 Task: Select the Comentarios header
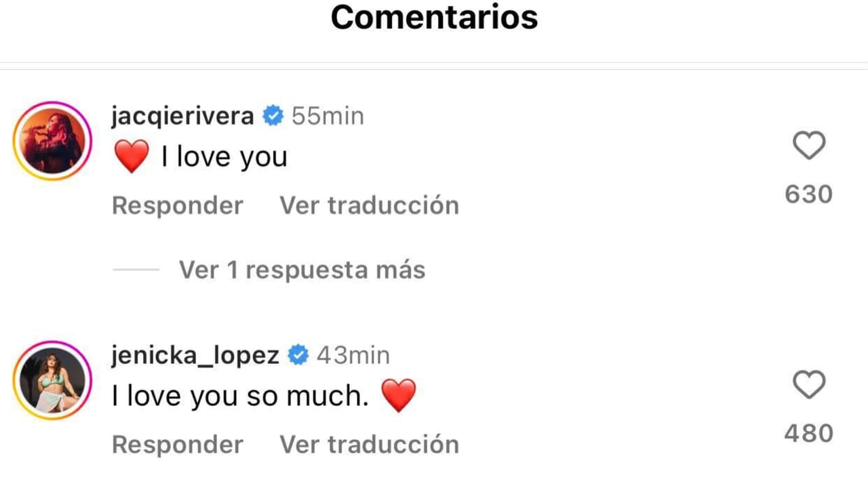click(x=433, y=18)
